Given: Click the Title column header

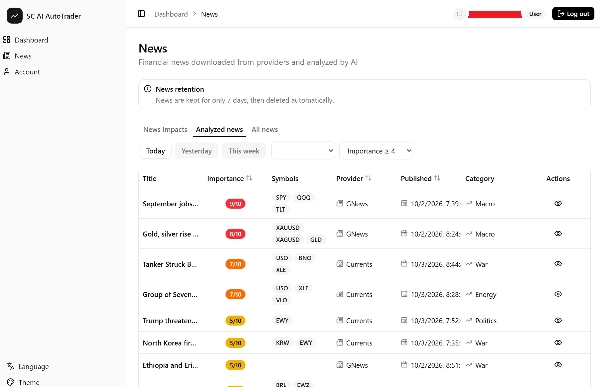Looking at the screenshot, I should click(149, 178).
